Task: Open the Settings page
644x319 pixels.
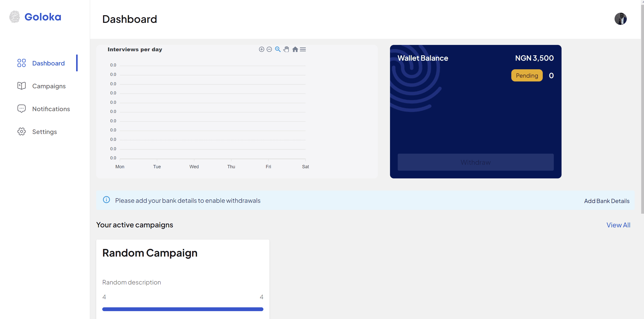Action: 44,132
